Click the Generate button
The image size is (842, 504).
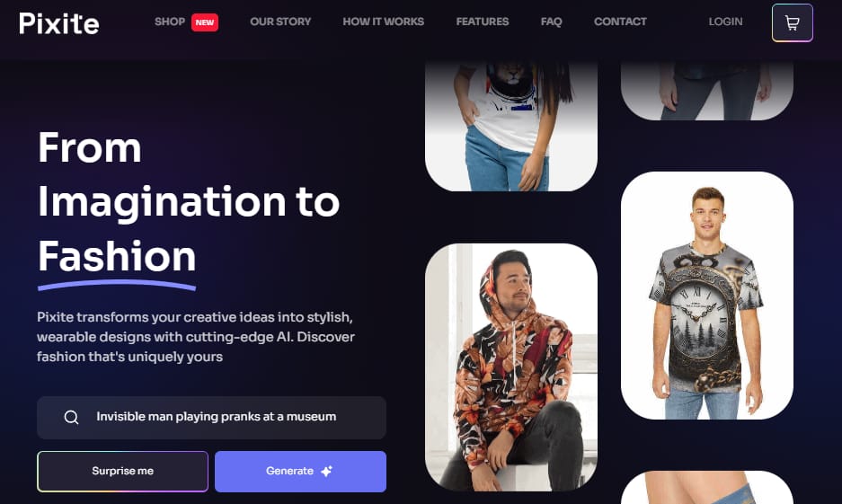coord(300,472)
